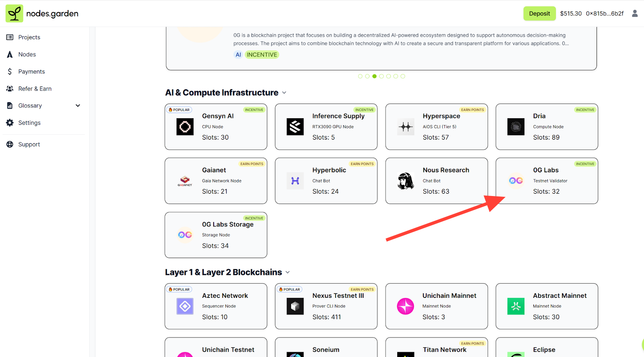The height and width of the screenshot is (357, 644).
Task: Open the Soneium title
Action: [326, 350]
